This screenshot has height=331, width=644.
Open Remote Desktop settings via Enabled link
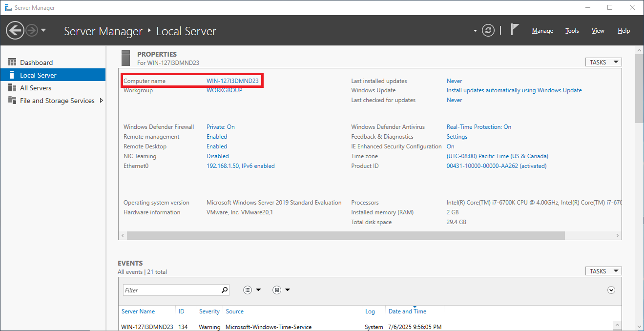pyautogui.click(x=216, y=146)
